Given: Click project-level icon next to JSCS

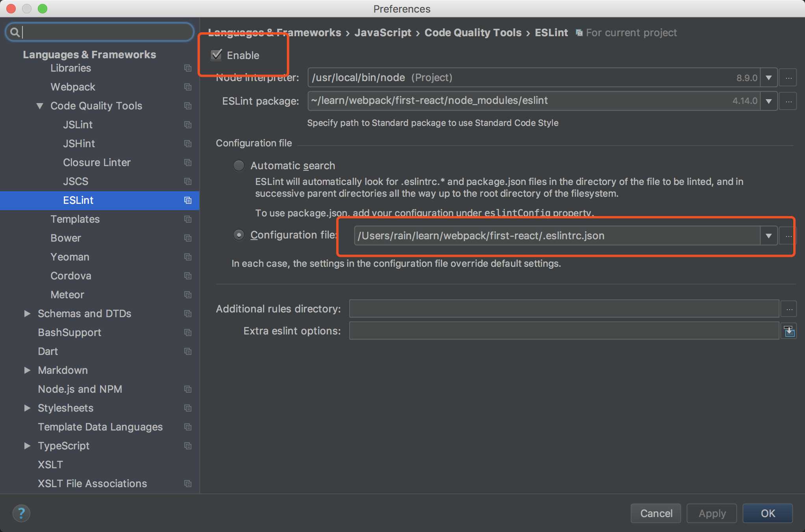Looking at the screenshot, I should click(188, 181).
